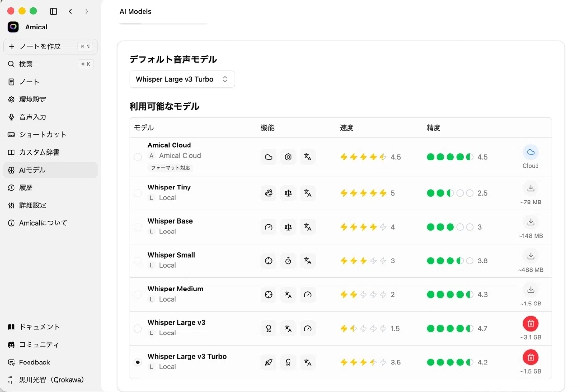Click the balance scale icon in Whisper Tiny row

(x=288, y=193)
